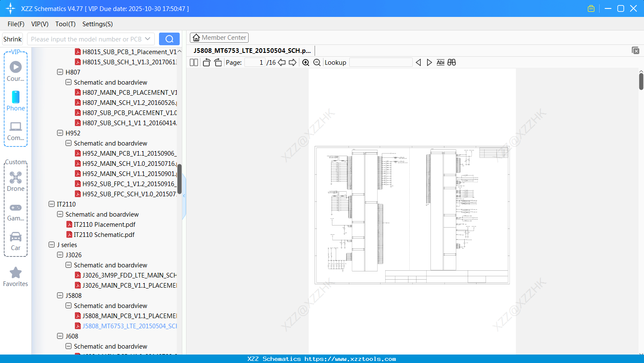Open the Phone category in sidebar

point(16,101)
